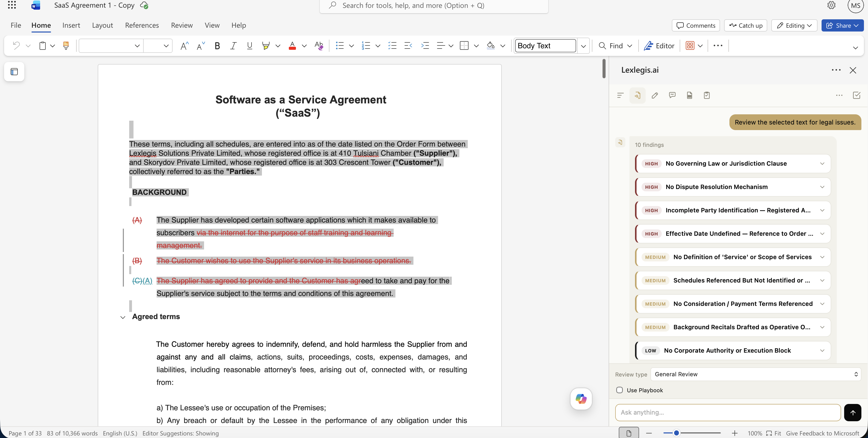Switch to the View tab
Viewport: 868px width, 438px height.
point(212,25)
